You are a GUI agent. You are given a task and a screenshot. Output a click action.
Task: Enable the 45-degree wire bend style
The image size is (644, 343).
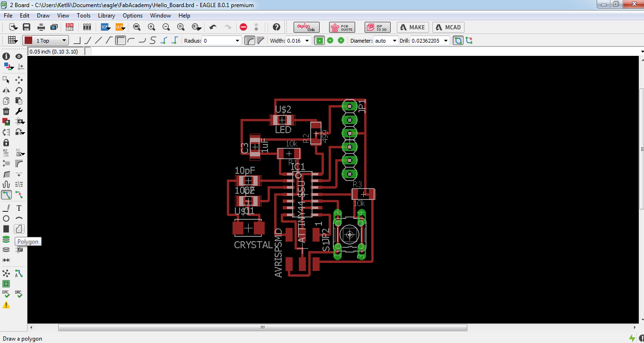[88, 40]
